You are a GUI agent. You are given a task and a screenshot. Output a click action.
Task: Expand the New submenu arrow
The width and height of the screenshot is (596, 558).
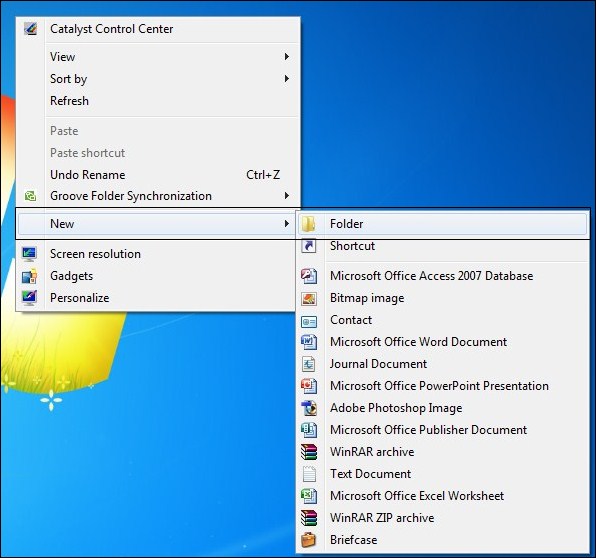click(287, 224)
